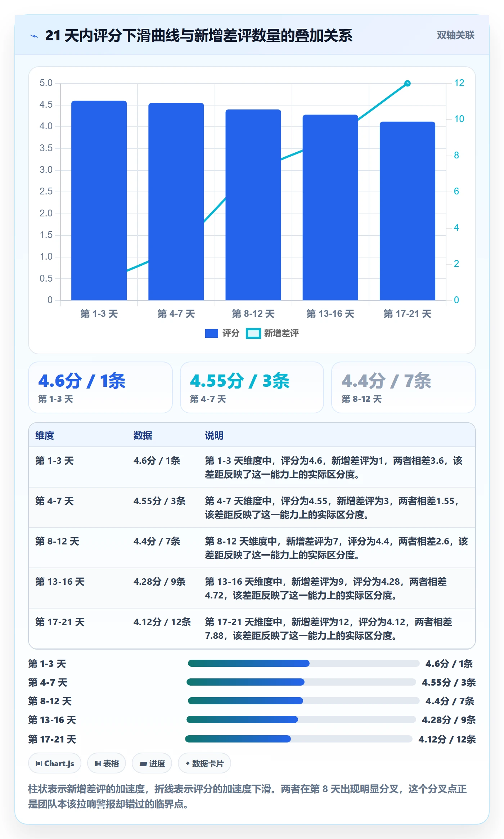Click the 第 1-3 天 score bar
The image size is (504, 839).
99,201
